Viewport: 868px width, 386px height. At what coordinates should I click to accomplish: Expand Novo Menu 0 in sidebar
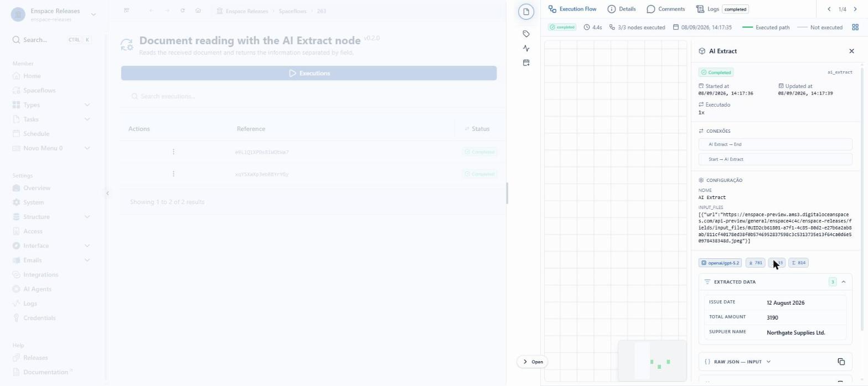coord(87,148)
